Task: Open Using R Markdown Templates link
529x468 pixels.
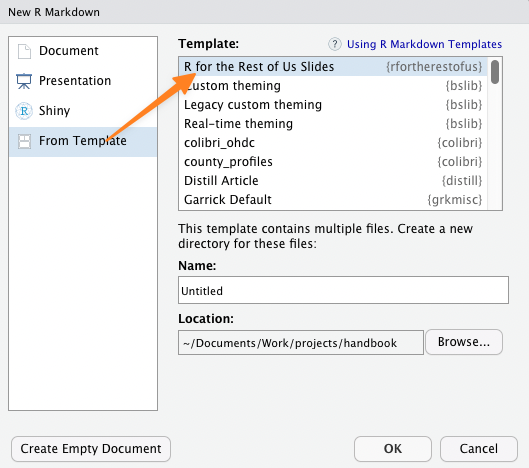Action: tap(424, 44)
